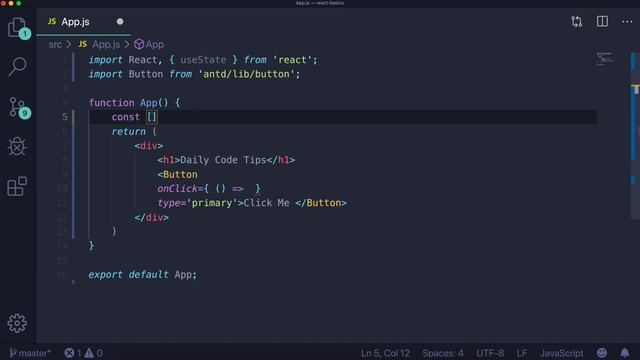Click the Open Changes compare icon
This screenshot has width=640, height=360.
coord(576,22)
